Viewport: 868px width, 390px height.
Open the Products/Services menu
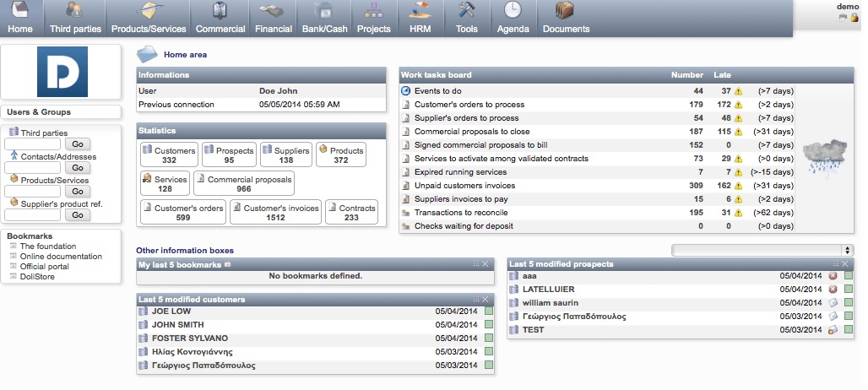coord(149,19)
